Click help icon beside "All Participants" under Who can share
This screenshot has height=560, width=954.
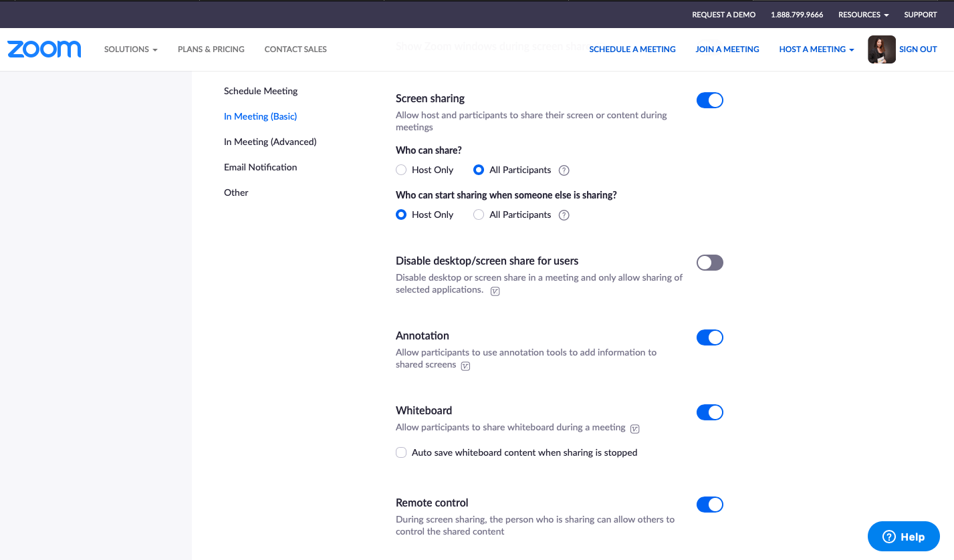pyautogui.click(x=564, y=170)
